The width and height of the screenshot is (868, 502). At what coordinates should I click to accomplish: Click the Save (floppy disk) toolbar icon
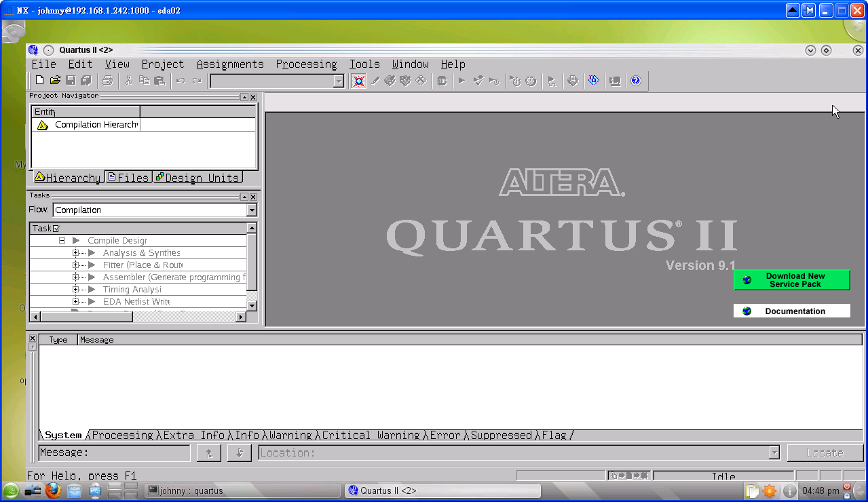(x=71, y=81)
